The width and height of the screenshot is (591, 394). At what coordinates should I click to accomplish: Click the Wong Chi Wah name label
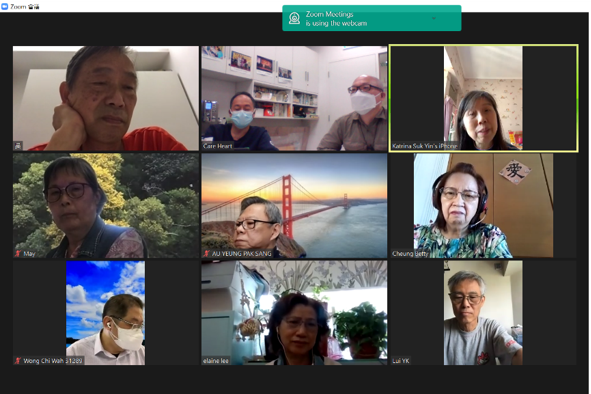53,361
